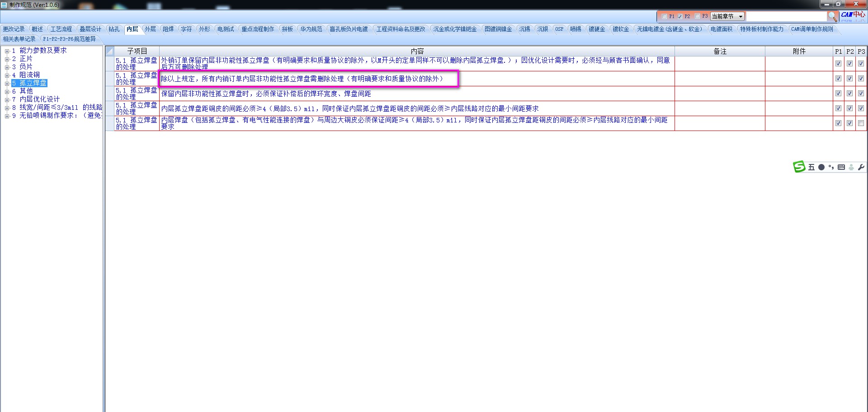The height and width of the screenshot is (412, 868).
Task: Click the 五 Wubi input mode icon
Action: click(811, 167)
